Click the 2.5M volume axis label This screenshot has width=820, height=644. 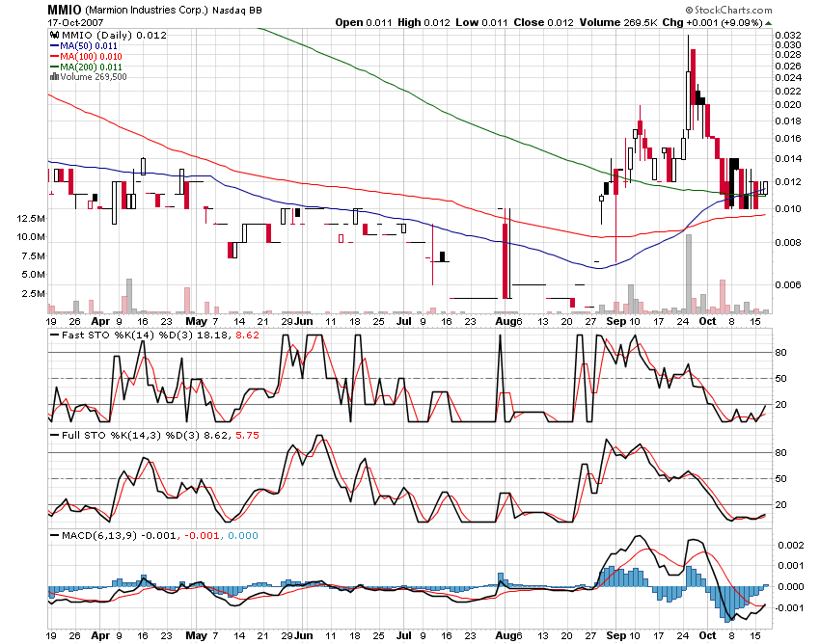(x=34, y=294)
